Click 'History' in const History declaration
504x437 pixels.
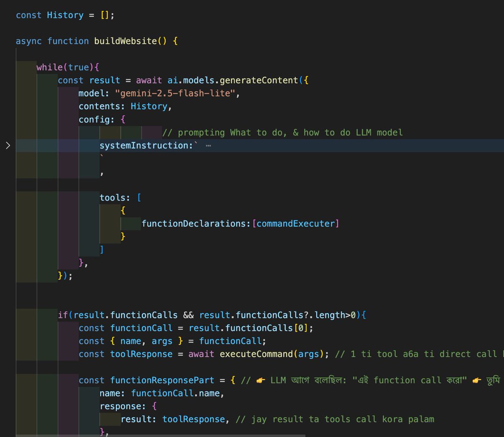click(65, 15)
